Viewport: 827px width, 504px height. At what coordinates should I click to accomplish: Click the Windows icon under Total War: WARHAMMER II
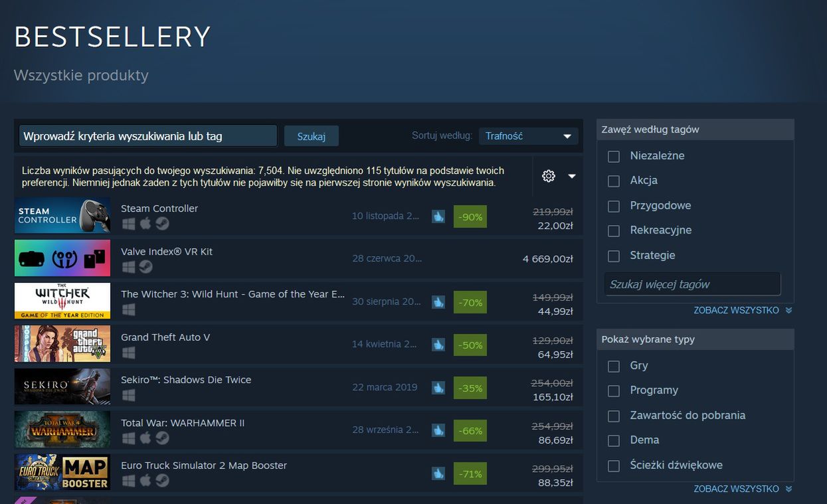click(x=128, y=438)
